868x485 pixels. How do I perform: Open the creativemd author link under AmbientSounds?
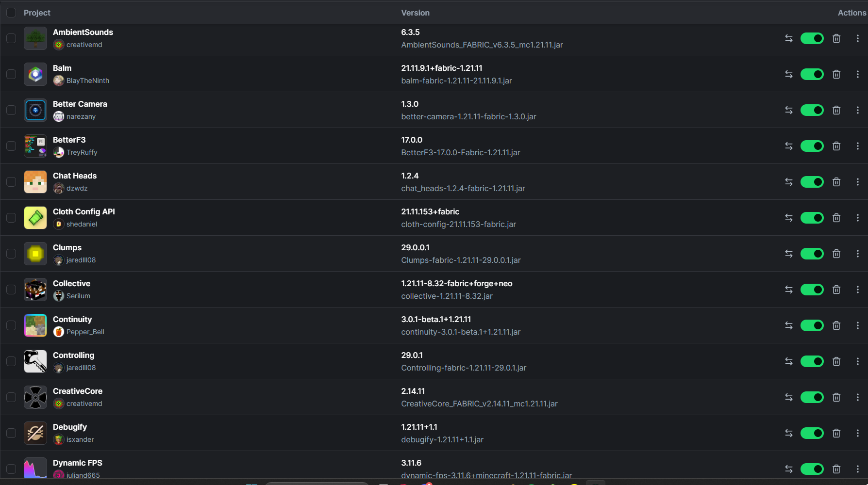(x=84, y=45)
